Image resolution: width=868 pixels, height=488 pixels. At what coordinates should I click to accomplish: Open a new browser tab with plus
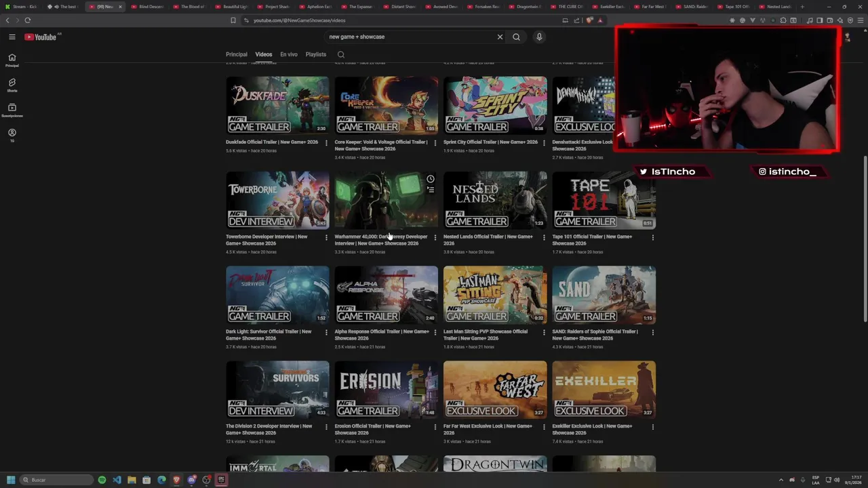click(802, 7)
